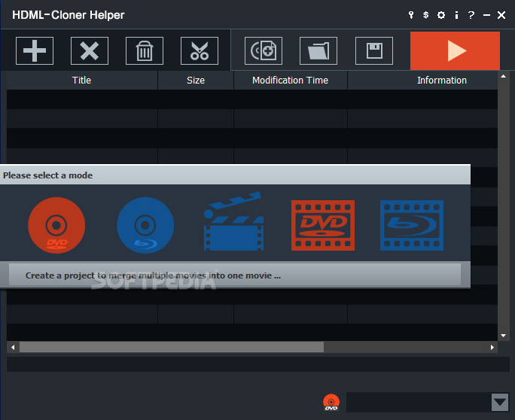Save project with the floppy disk icon

pos(374,51)
